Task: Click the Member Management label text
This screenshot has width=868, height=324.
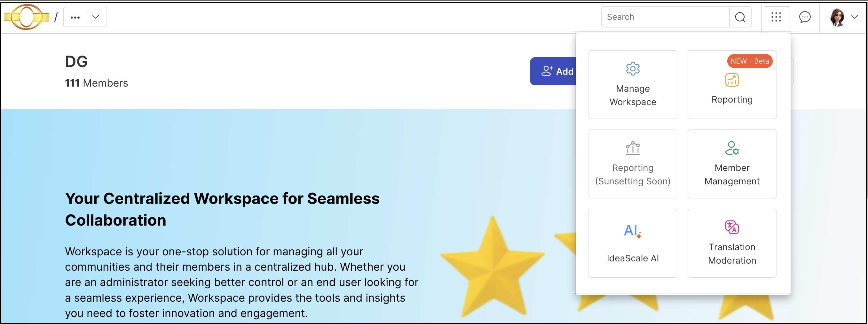Action: click(x=731, y=174)
